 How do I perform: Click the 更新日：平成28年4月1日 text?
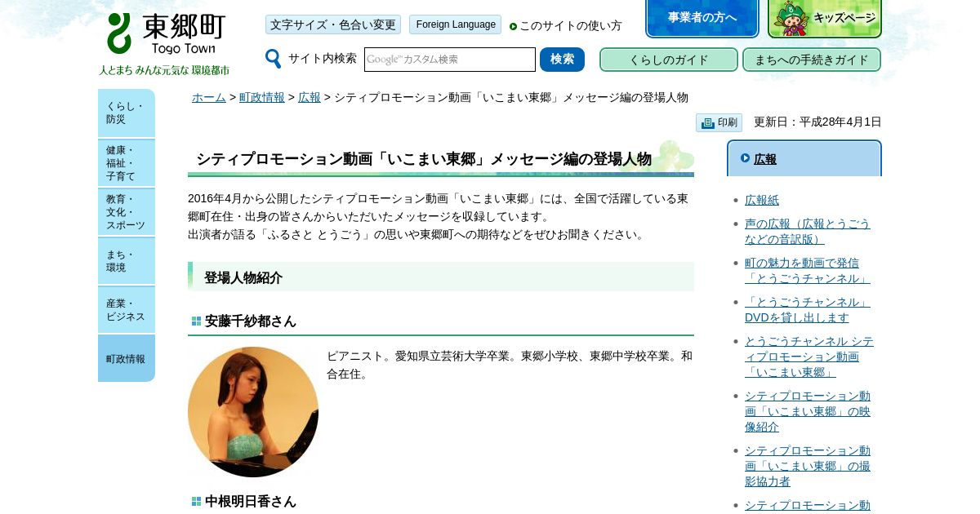817,122
